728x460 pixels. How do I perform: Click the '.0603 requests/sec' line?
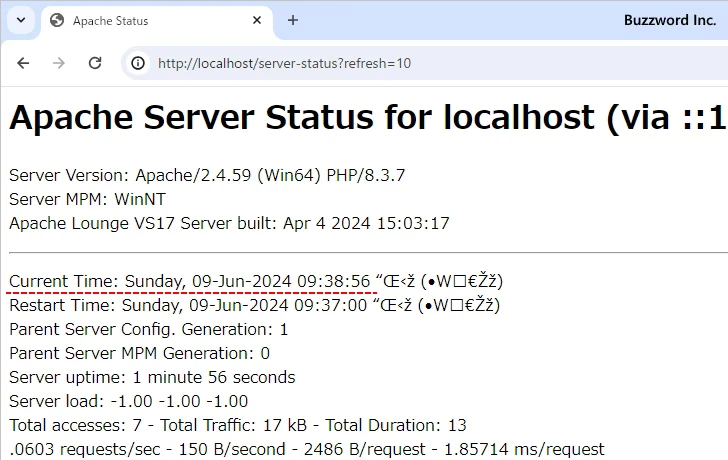307,449
